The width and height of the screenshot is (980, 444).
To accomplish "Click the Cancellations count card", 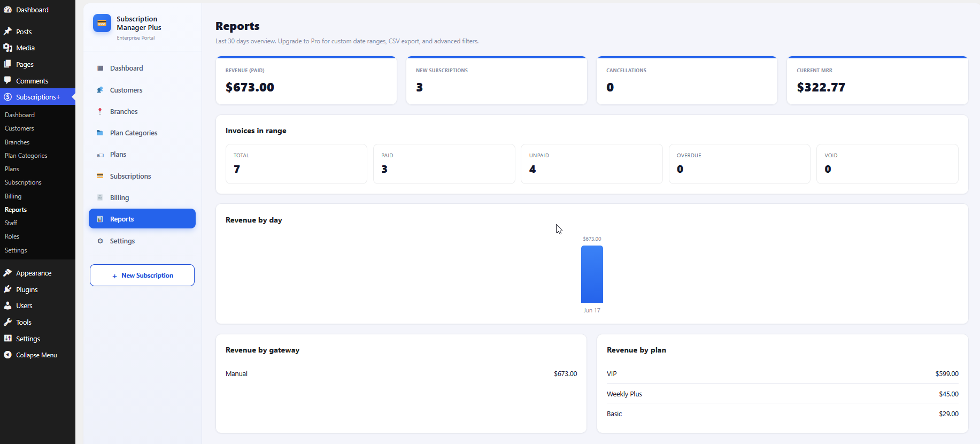I will point(687,80).
